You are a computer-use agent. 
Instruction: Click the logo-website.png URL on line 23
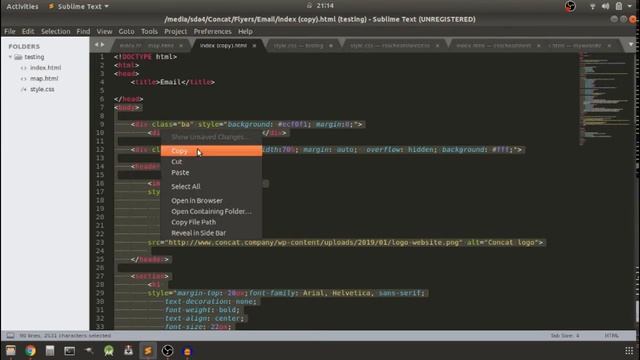pos(315,242)
